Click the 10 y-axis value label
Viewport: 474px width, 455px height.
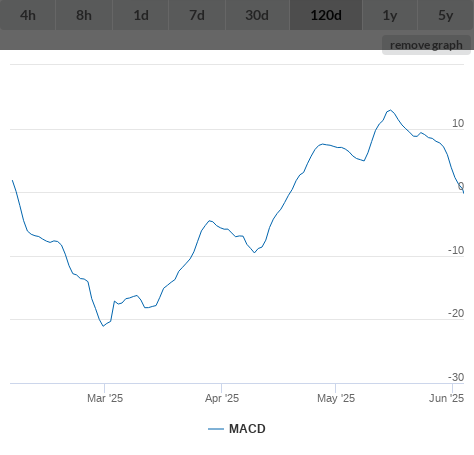(x=458, y=123)
